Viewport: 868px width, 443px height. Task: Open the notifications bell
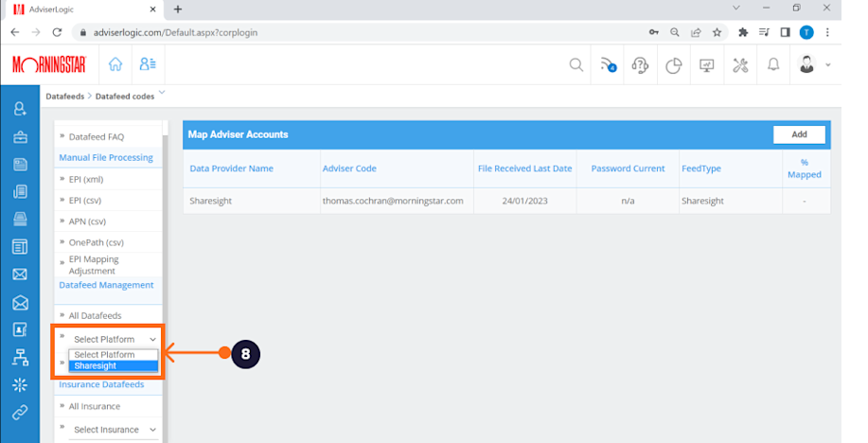point(773,64)
